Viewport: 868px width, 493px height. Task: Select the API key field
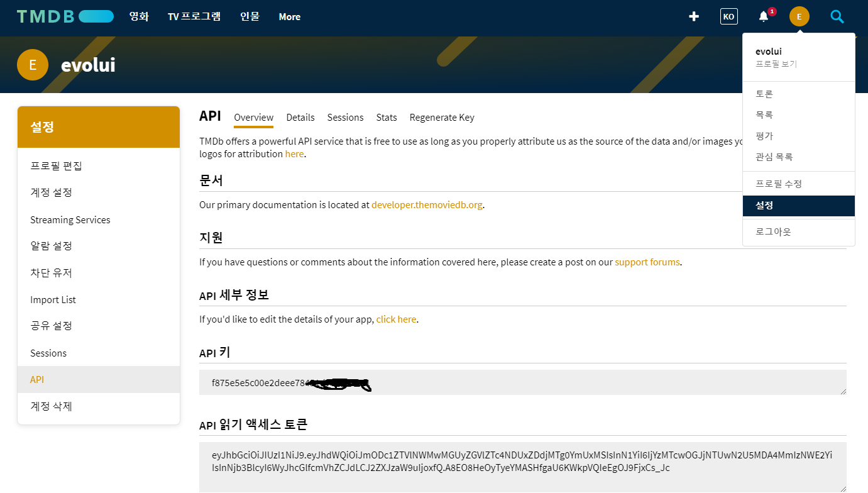(523, 382)
